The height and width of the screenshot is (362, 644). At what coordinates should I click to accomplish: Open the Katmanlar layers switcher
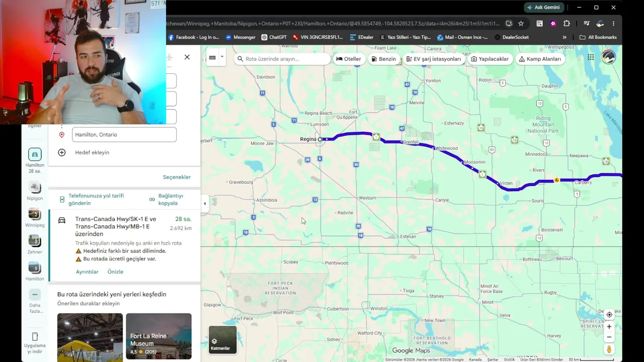coord(222,339)
